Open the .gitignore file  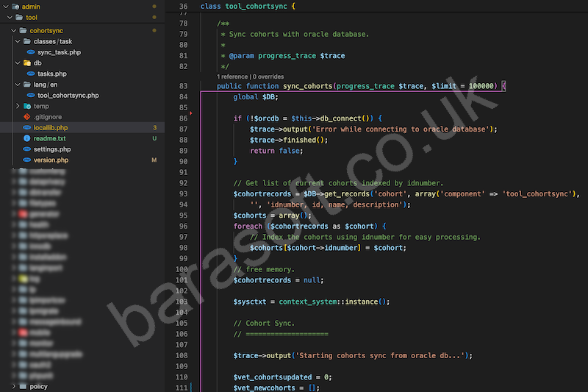pos(48,117)
